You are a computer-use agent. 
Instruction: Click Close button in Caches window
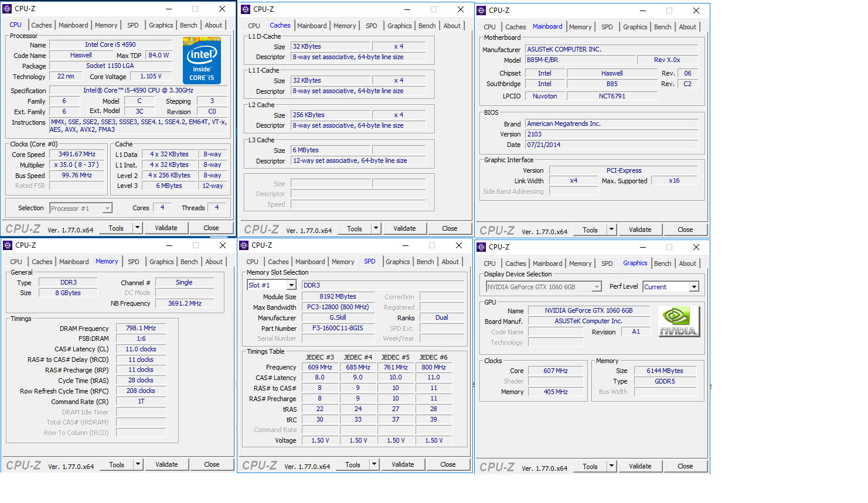450,229
